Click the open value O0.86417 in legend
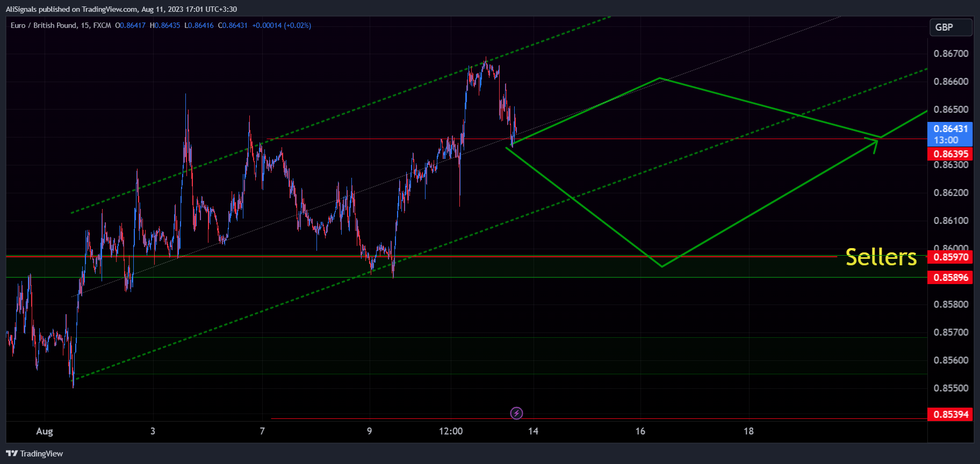 coord(130,25)
